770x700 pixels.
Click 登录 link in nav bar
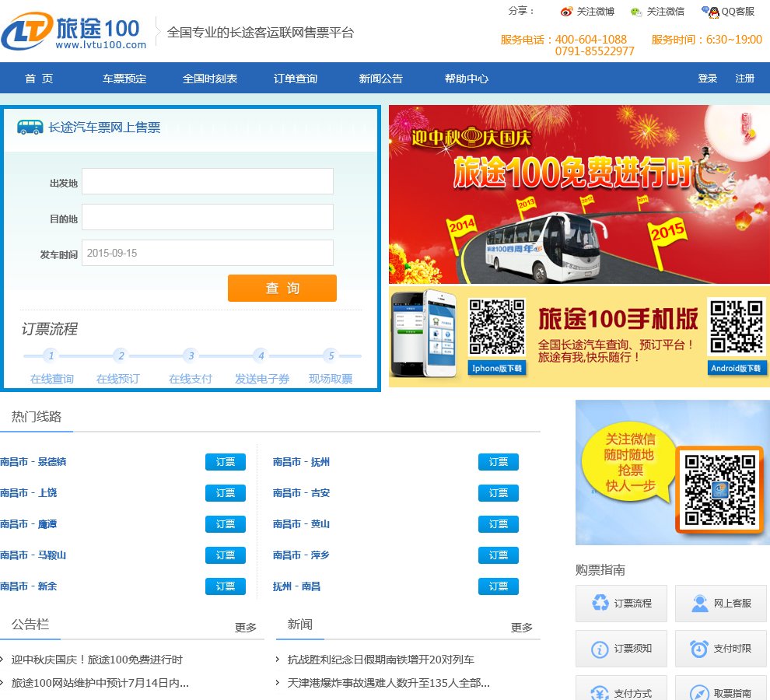(x=708, y=78)
